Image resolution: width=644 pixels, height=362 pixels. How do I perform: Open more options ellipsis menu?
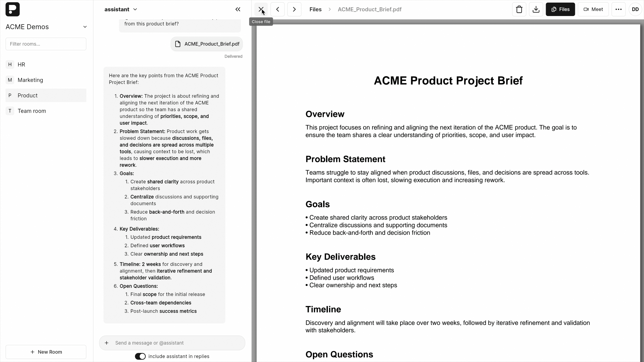click(618, 9)
